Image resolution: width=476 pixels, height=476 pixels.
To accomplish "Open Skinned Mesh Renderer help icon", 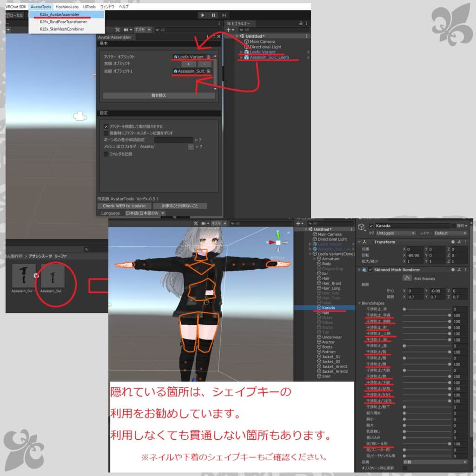I will [453, 270].
